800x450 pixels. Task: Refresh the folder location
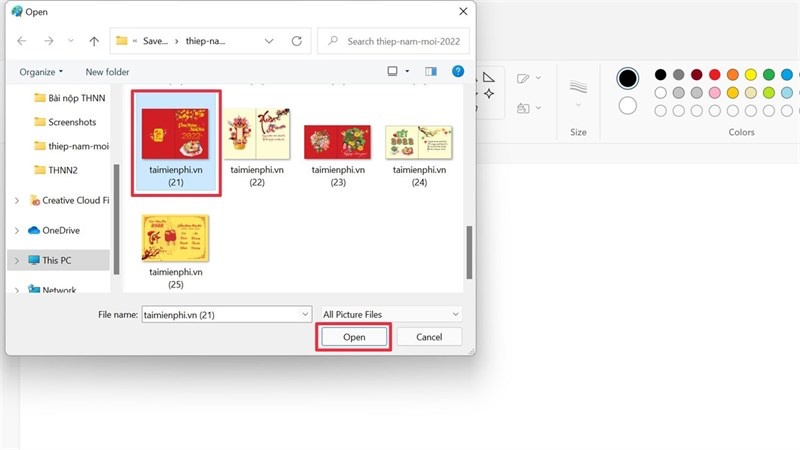tap(296, 41)
